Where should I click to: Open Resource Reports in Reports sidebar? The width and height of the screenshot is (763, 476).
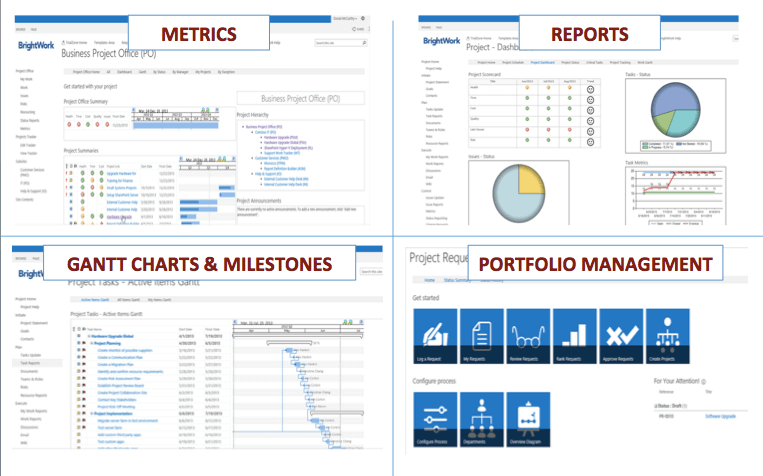(437, 144)
